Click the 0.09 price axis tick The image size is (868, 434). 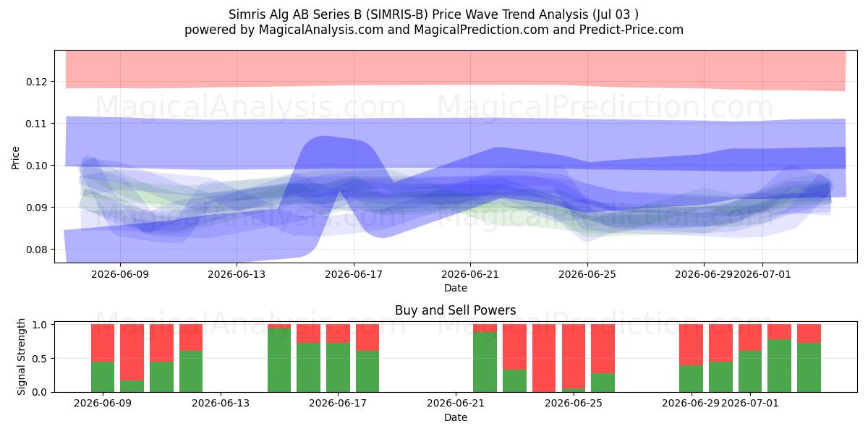click(38, 208)
